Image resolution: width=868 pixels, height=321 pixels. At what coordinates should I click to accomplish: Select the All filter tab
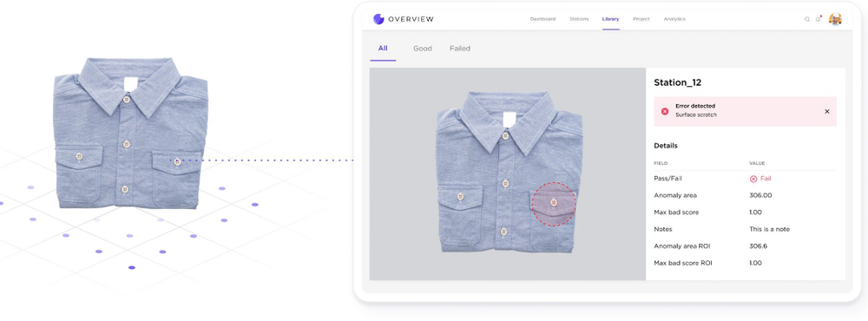[383, 49]
